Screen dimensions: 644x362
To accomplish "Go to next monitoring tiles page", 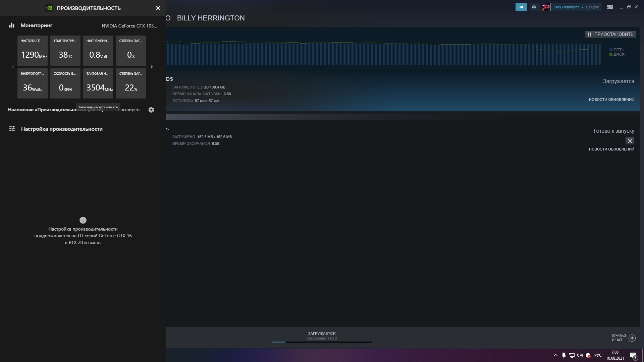I will pyautogui.click(x=152, y=67).
